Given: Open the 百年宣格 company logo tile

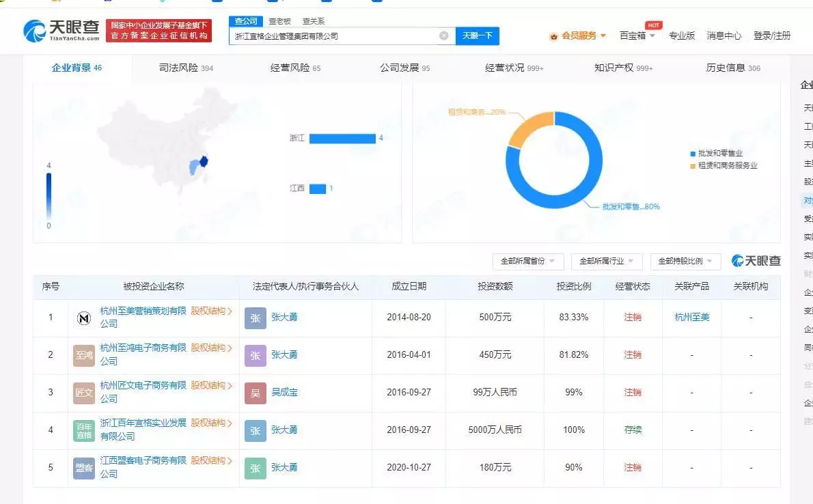Looking at the screenshot, I should click(84, 430).
